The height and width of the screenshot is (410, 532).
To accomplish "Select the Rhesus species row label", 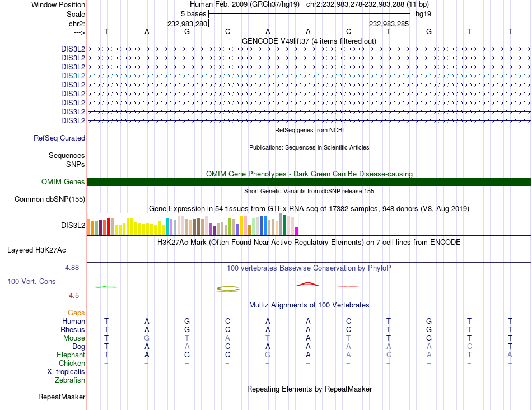I will [x=73, y=329].
